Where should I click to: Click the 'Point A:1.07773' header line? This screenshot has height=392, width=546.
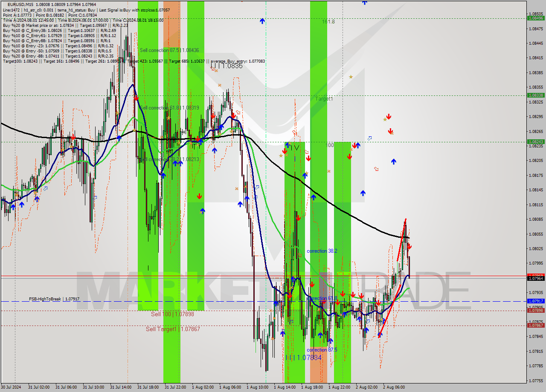[50, 15]
